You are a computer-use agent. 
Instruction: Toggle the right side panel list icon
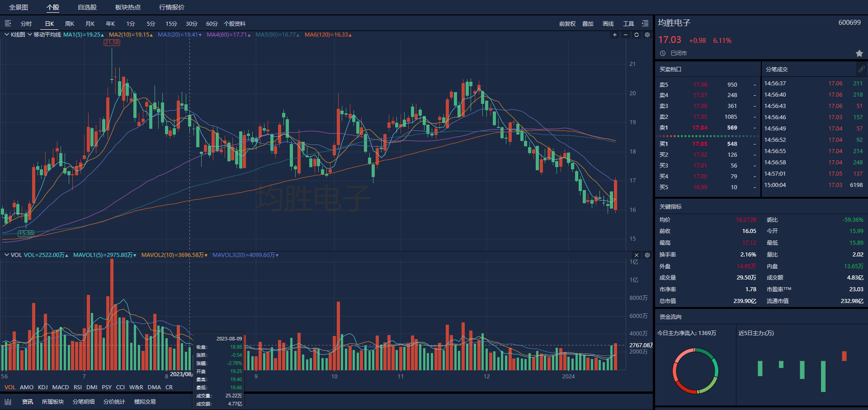coord(645,23)
